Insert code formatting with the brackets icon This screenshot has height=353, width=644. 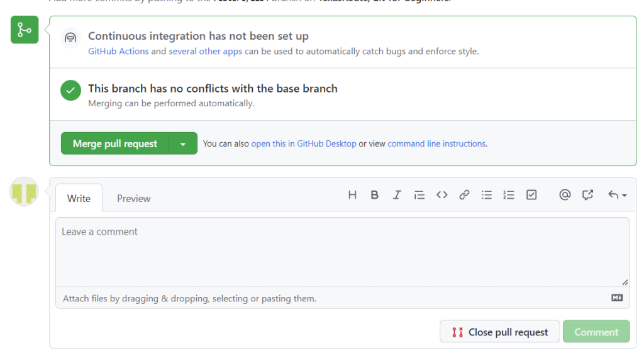[442, 195]
